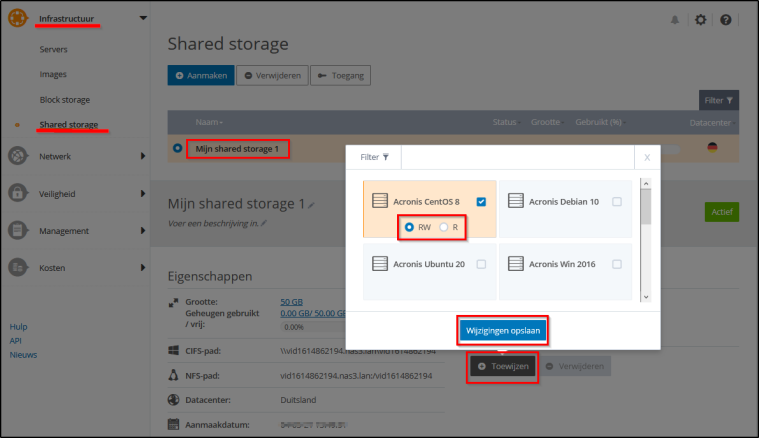Click the Toewijzen button

502,366
